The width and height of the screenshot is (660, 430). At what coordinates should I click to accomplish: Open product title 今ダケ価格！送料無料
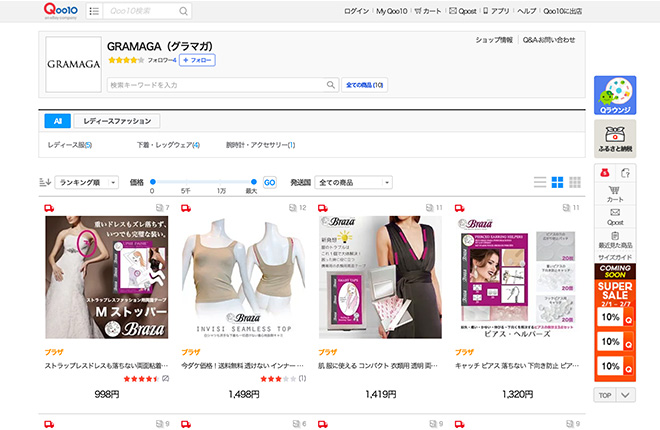[242, 366]
